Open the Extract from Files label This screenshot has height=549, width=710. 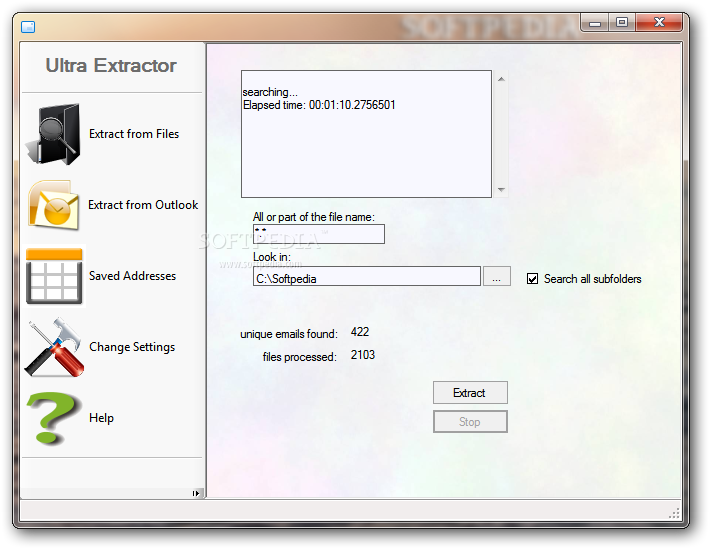pos(134,134)
